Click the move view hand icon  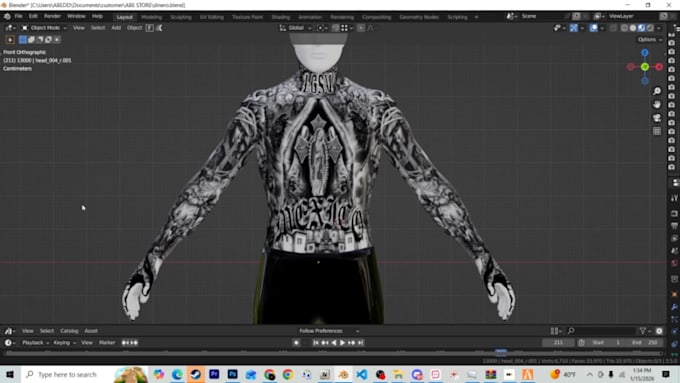(657, 105)
